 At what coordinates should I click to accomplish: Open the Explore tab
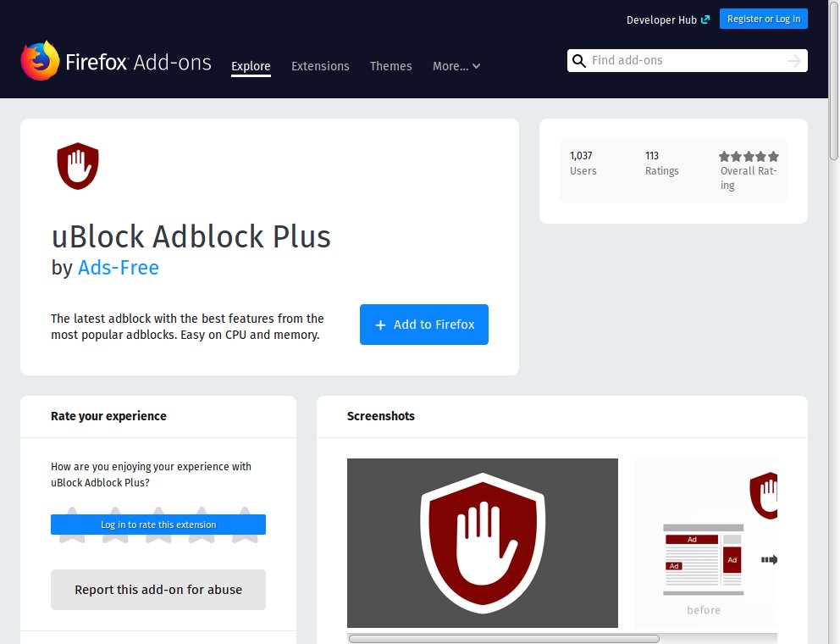tap(251, 66)
